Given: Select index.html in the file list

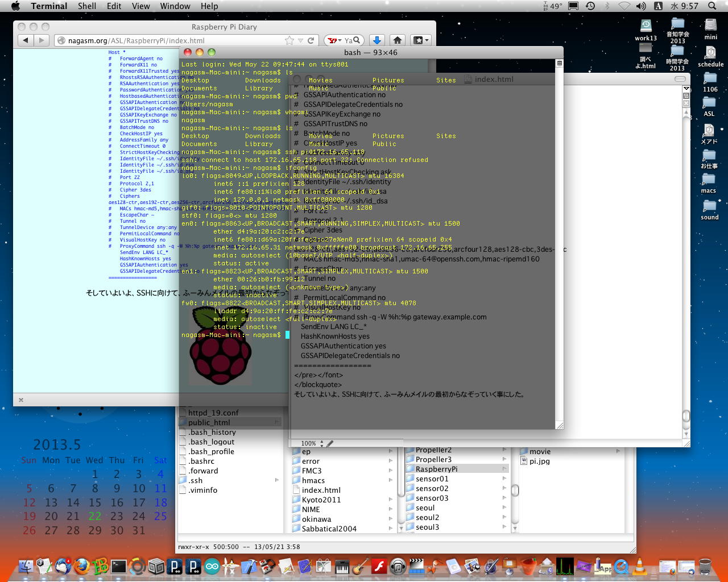Looking at the screenshot, I should 321,490.
